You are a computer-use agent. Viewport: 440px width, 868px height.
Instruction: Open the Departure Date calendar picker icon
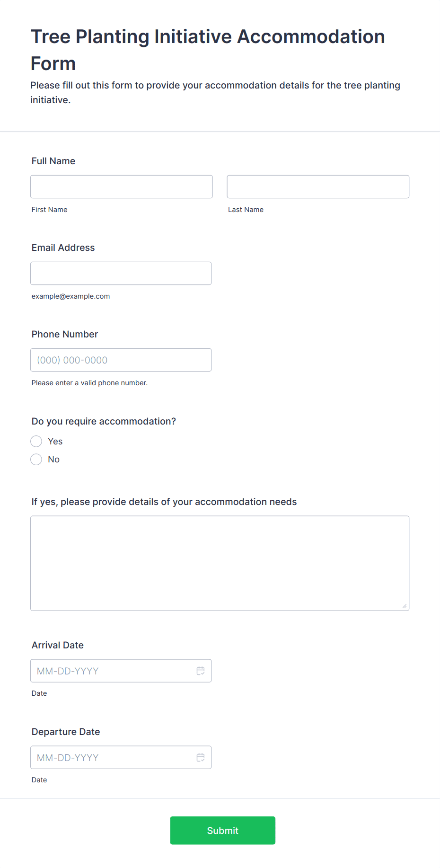[201, 757]
